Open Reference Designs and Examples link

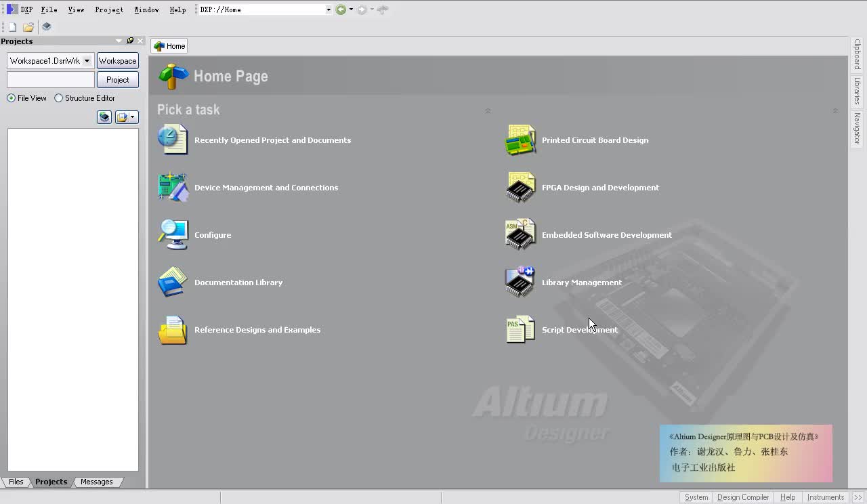tap(257, 330)
